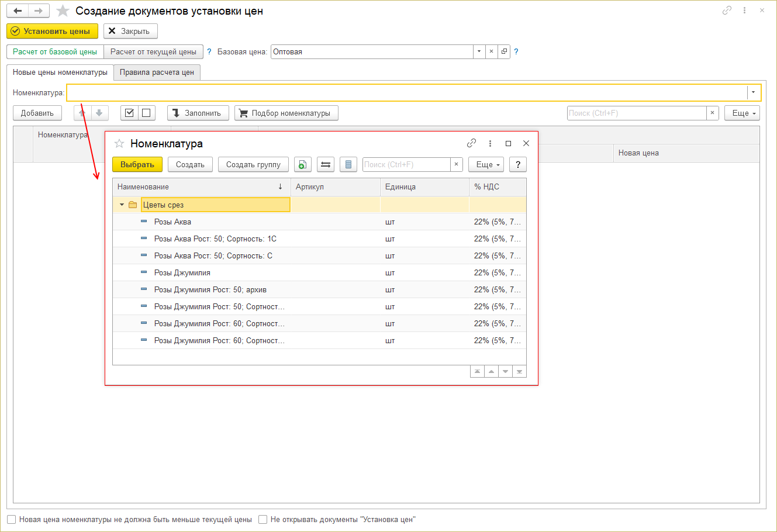
Task: Click the back navigation arrow
Action: pos(18,11)
